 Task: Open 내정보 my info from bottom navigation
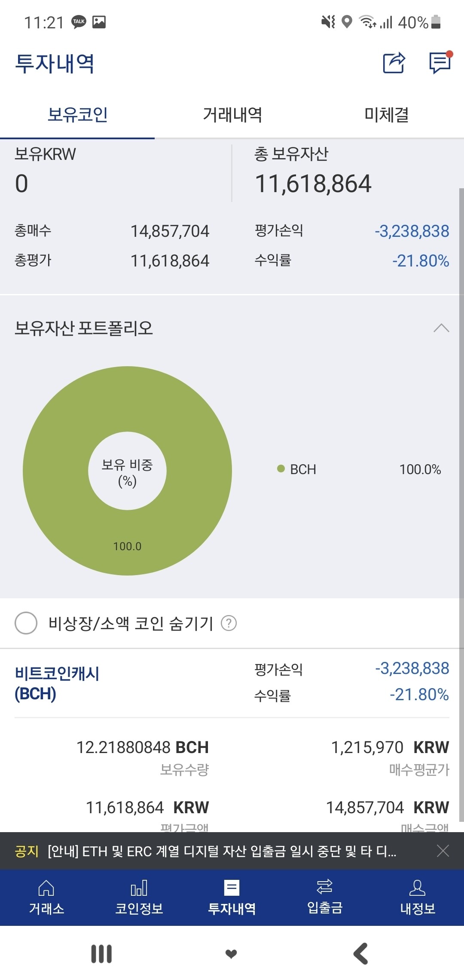pos(417,896)
